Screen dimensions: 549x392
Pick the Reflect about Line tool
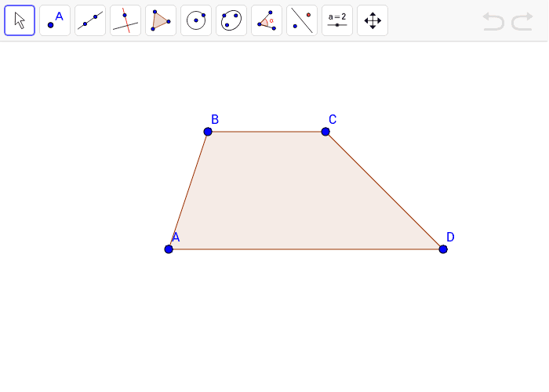tap(302, 20)
